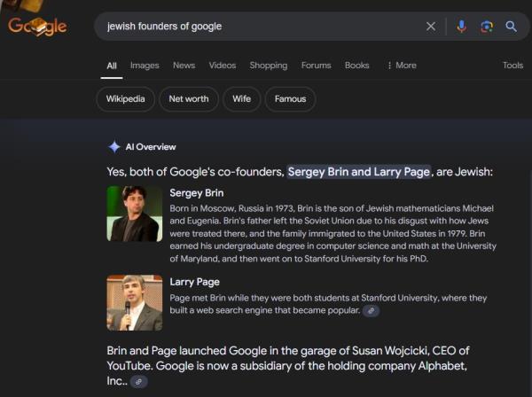532x397 pixels.
Task: Open Google Lens image search
Action: [x=487, y=27]
